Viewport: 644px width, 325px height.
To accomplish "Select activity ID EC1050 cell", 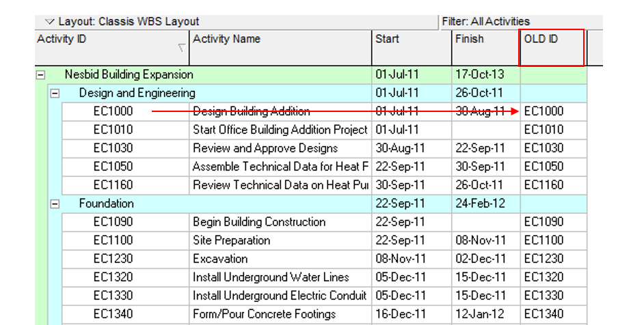I will (126, 167).
